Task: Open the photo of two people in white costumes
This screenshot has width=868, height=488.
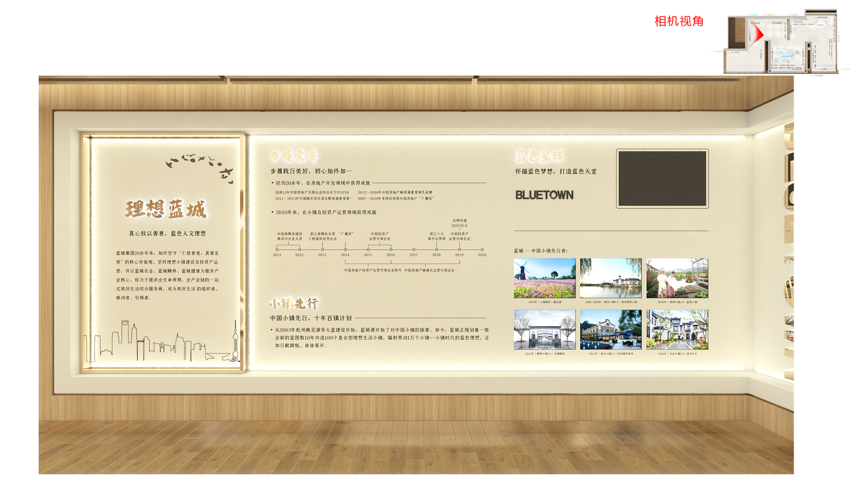Action: (x=677, y=278)
